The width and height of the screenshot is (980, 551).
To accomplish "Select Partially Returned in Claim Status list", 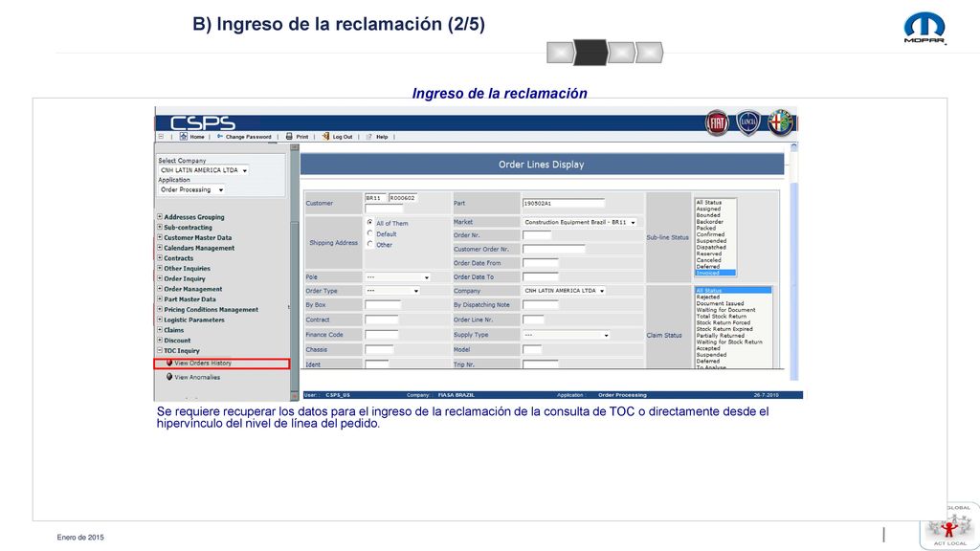I will 721,336.
